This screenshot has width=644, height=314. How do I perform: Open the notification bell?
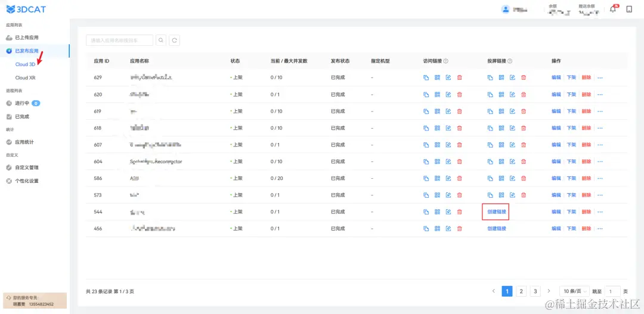click(613, 9)
